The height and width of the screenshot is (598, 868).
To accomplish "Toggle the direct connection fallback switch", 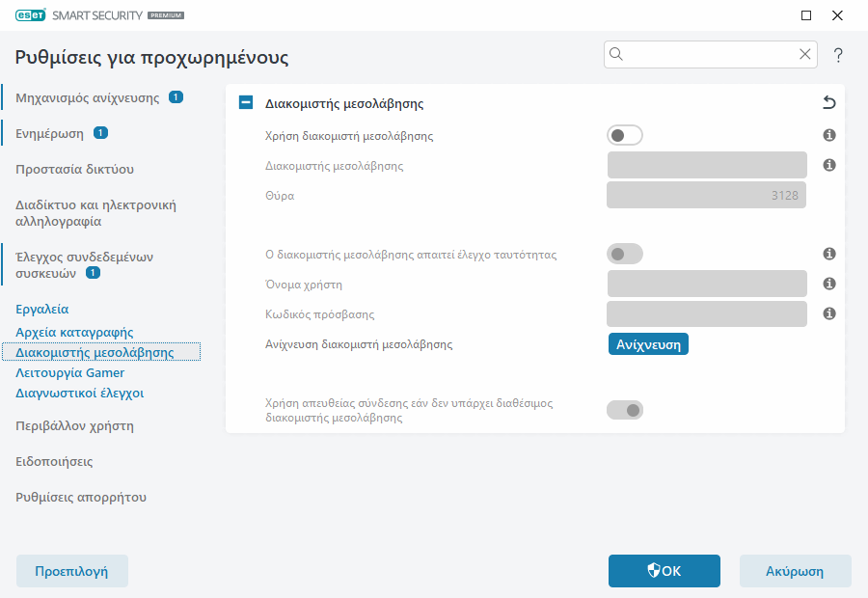I will [624, 409].
